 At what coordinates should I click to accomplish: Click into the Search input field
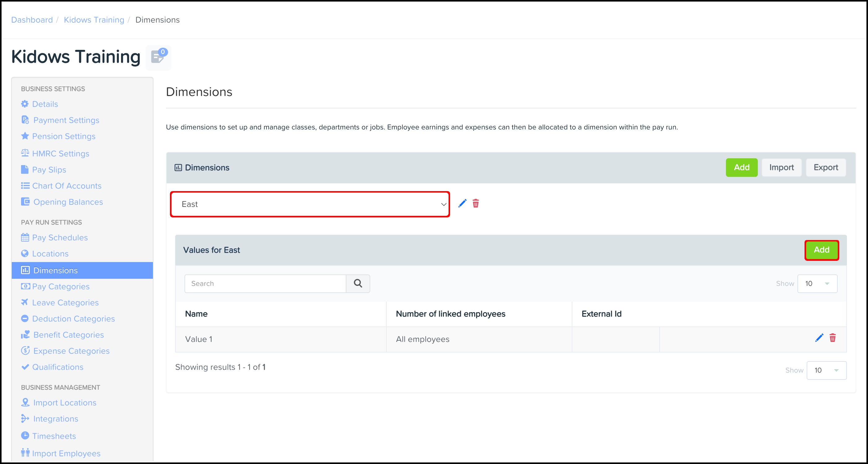pos(265,283)
